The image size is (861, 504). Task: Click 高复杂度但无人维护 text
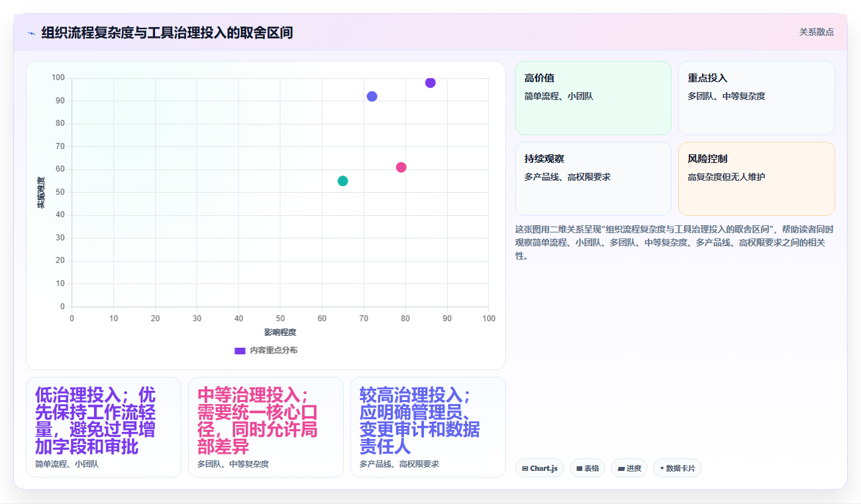pos(726,177)
